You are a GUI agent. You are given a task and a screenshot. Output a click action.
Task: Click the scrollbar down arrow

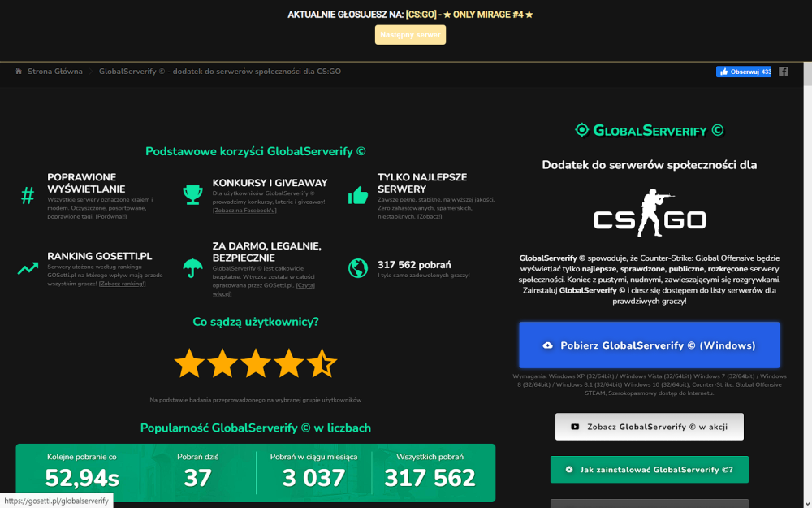(807, 504)
